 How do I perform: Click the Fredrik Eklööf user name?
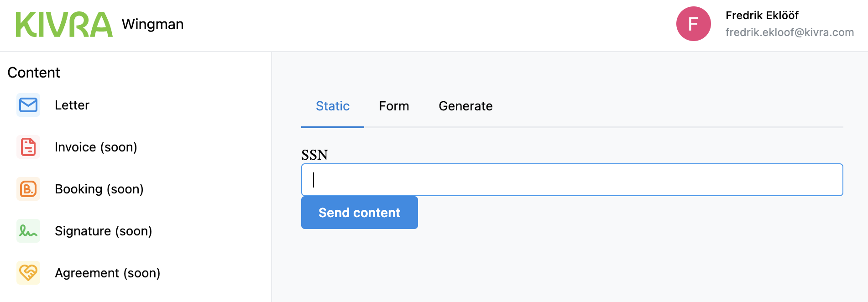coord(762,16)
